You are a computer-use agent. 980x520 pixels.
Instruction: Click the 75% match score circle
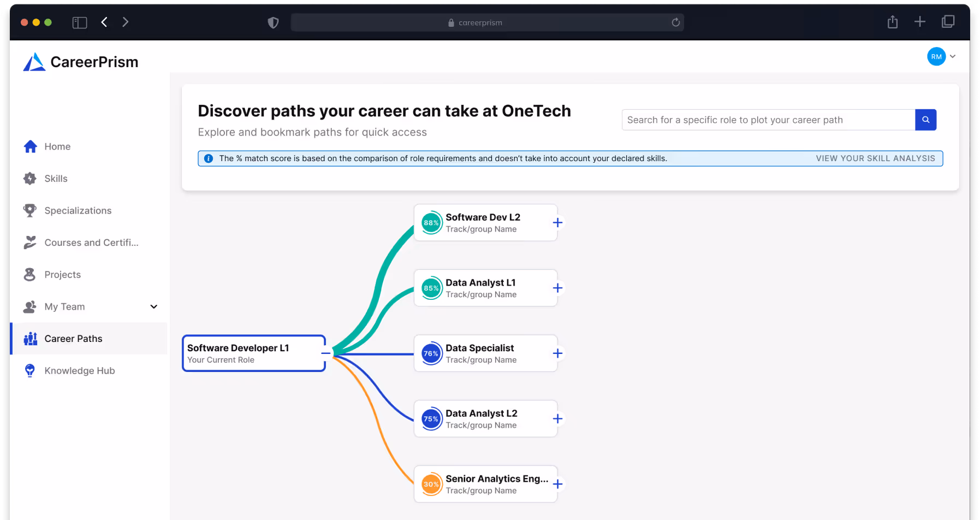[431, 419]
